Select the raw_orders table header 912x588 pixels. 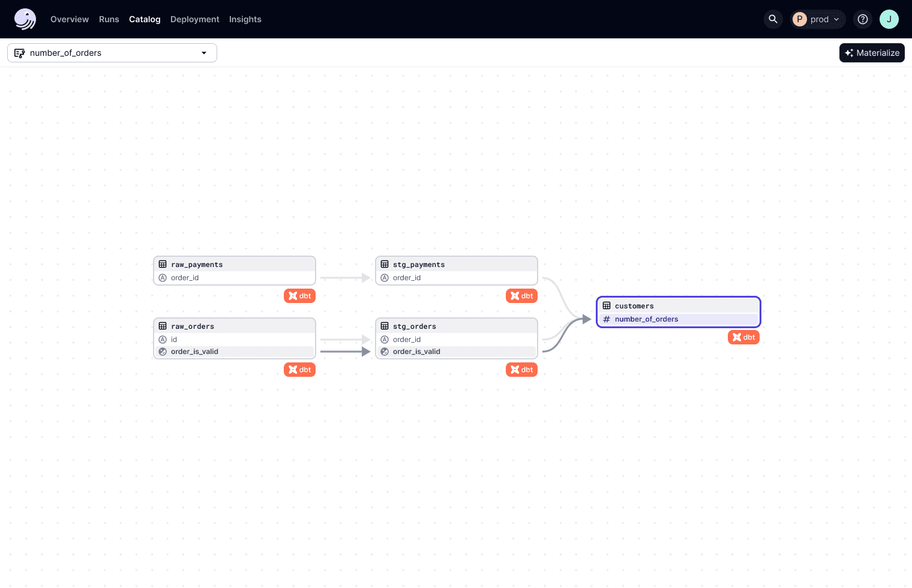click(x=192, y=326)
